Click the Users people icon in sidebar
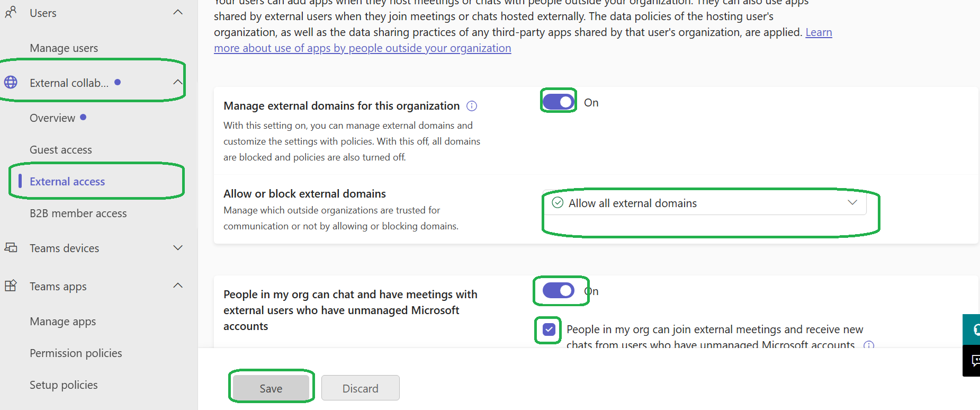The height and width of the screenshot is (410, 980). (x=11, y=12)
